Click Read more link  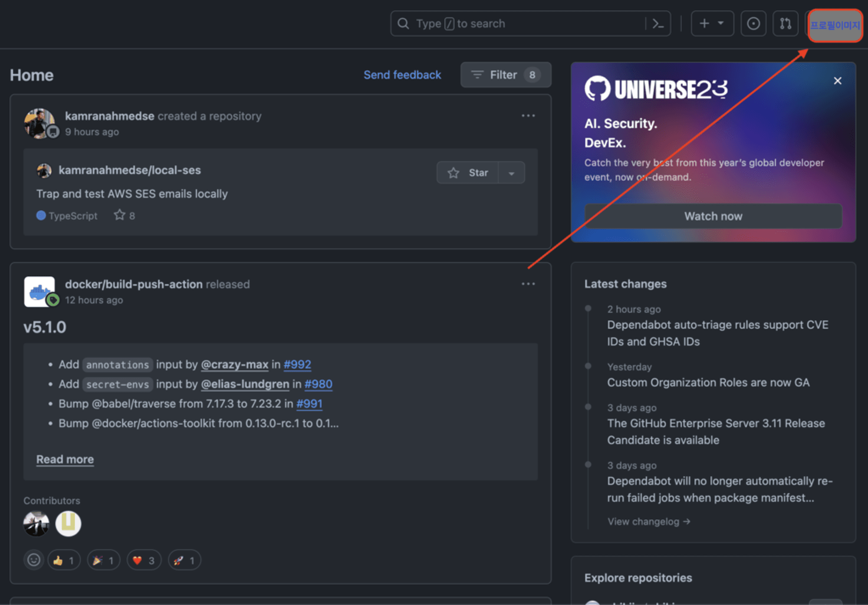(65, 459)
